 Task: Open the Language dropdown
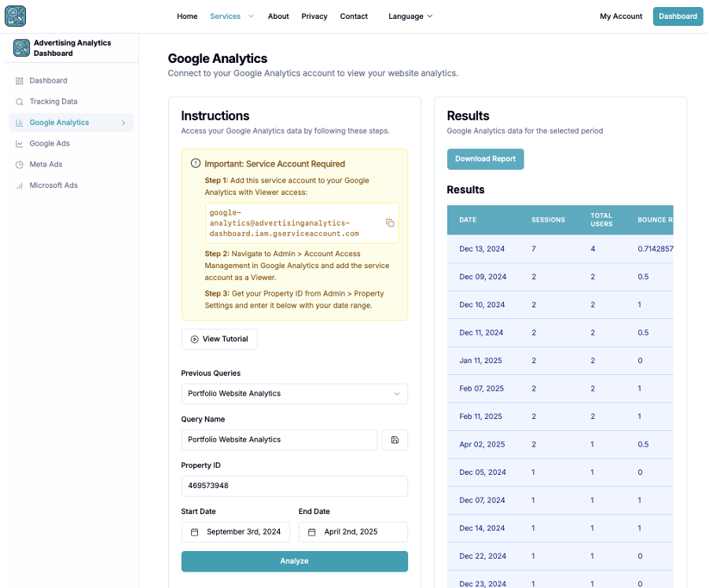[x=410, y=17]
